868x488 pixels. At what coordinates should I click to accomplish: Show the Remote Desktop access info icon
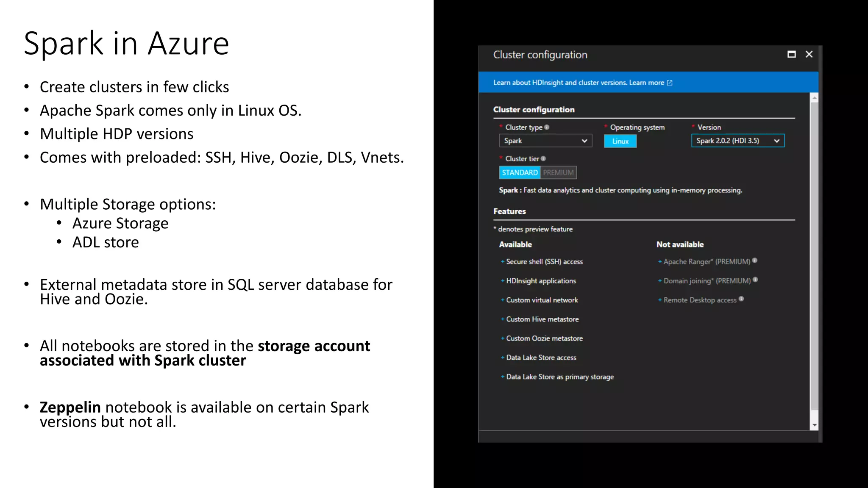[x=741, y=299]
